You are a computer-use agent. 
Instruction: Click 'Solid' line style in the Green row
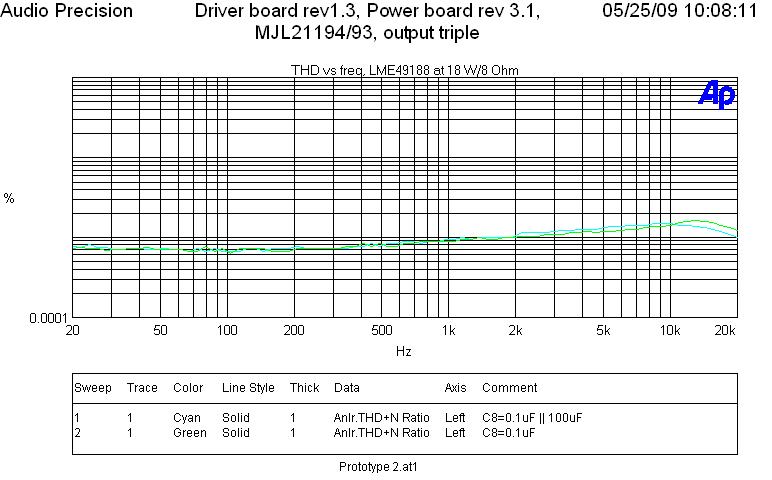[236, 433]
